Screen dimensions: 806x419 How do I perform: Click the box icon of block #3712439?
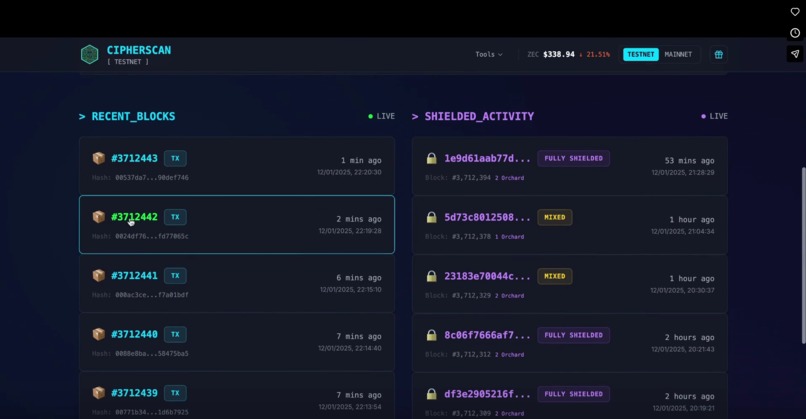[99, 393]
